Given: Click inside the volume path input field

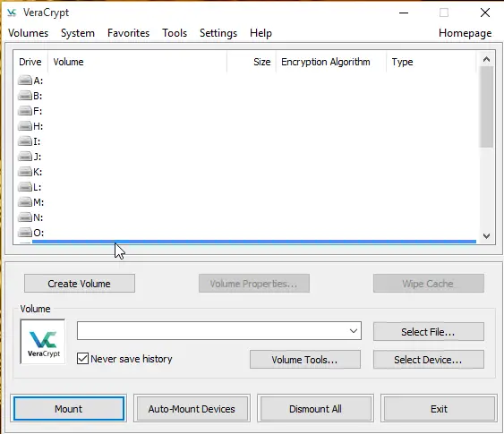Looking at the screenshot, I should pyautogui.click(x=212, y=331).
